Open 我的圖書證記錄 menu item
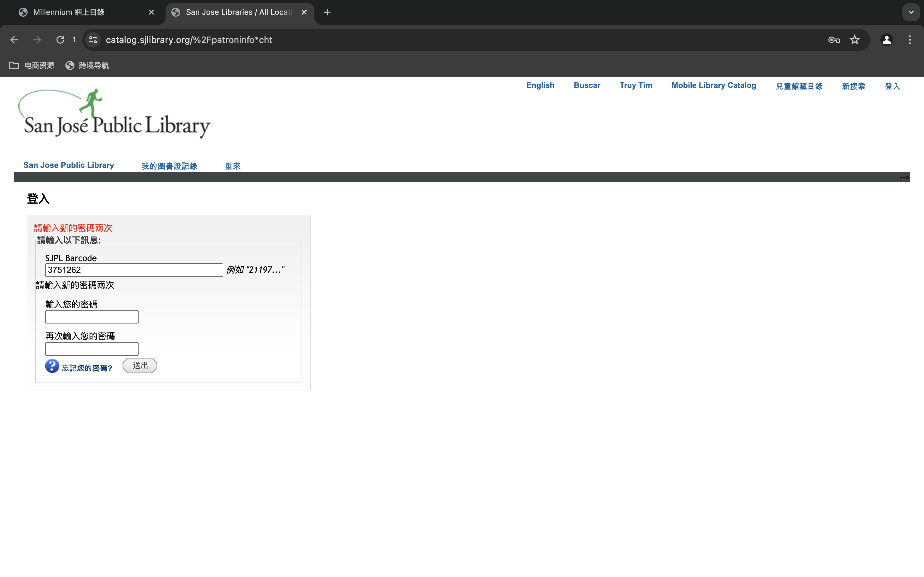 point(169,166)
